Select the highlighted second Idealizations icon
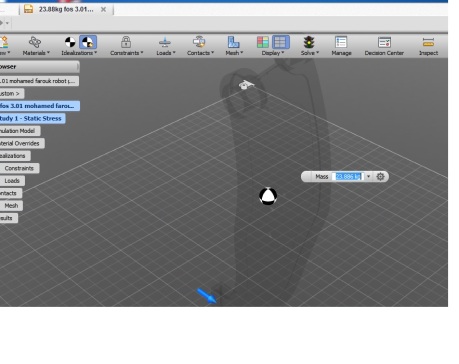The width and height of the screenshot is (459, 364). 88,42
